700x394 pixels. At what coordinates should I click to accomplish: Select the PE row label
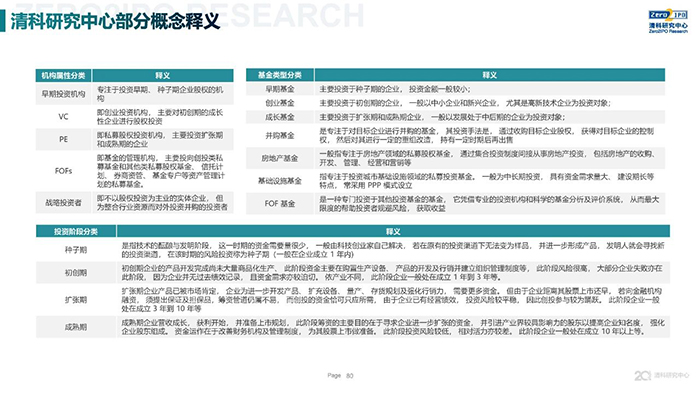(63, 139)
